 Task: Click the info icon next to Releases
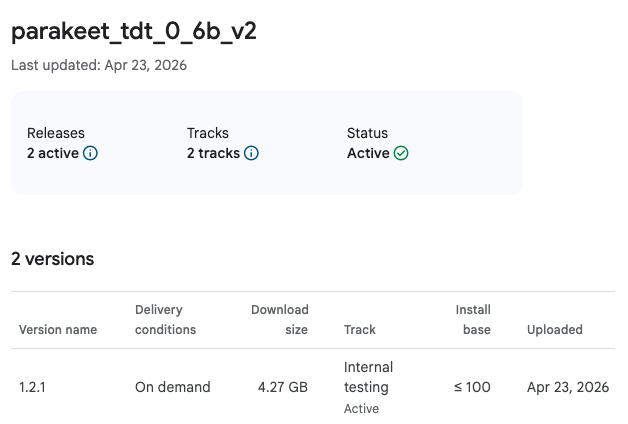pos(90,154)
